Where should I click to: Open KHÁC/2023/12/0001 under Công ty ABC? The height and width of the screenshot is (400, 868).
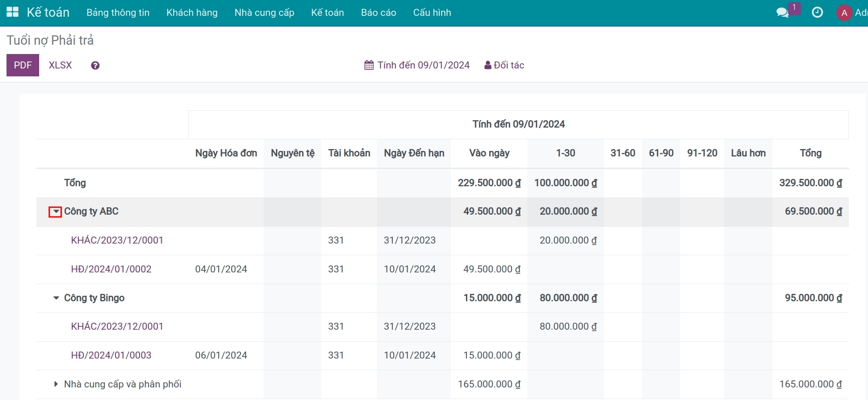tap(117, 240)
